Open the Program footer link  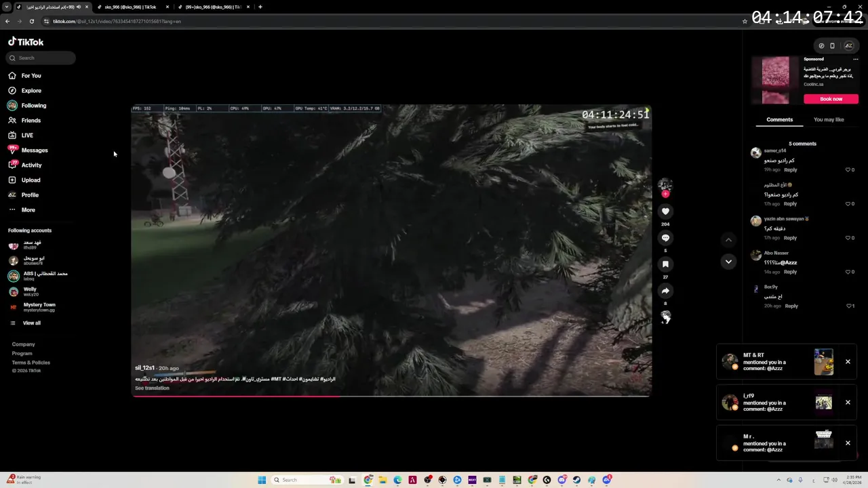22,354
